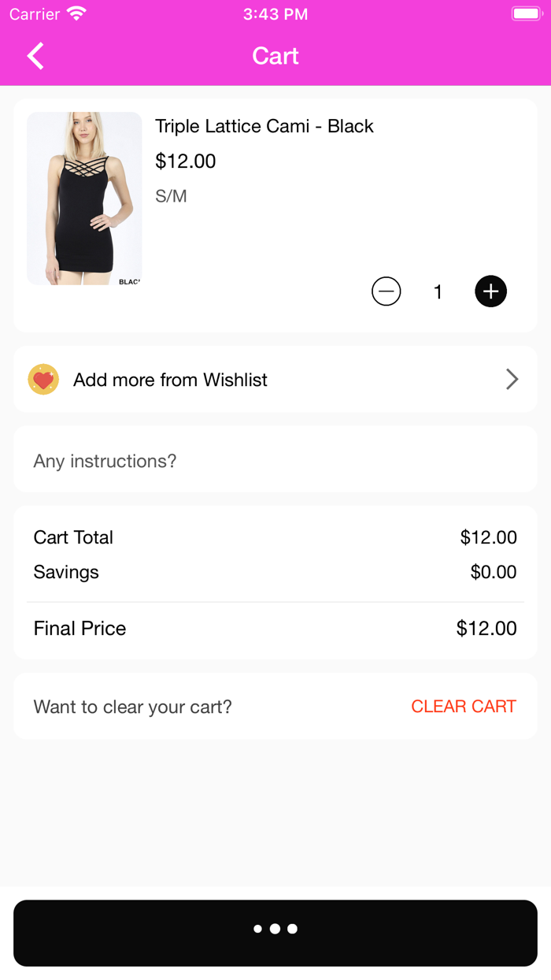This screenshot has height=980, width=551.
Task: Tap the $12.00 product price
Action: [x=185, y=161]
